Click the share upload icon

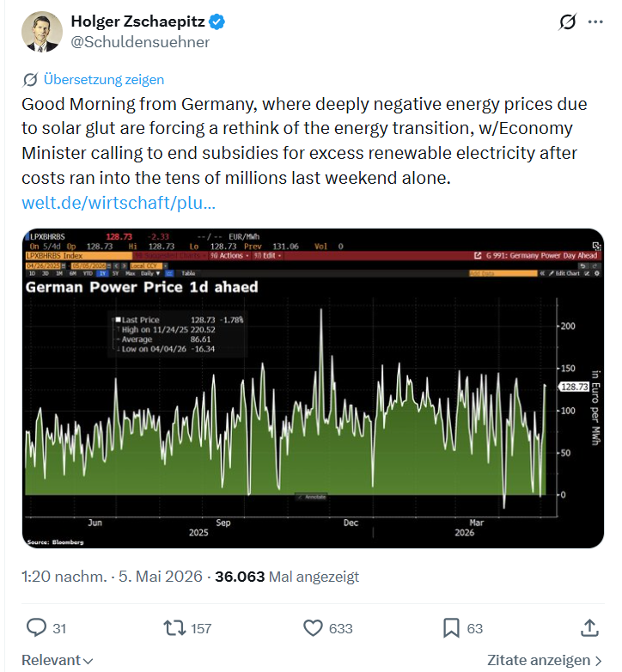[x=589, y=628]
